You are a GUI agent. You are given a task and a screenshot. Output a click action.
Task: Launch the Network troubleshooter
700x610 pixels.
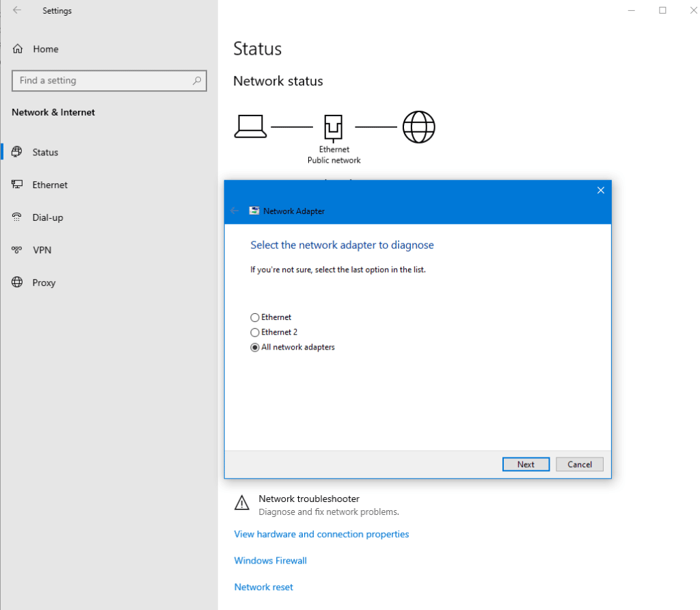[309, 499]
